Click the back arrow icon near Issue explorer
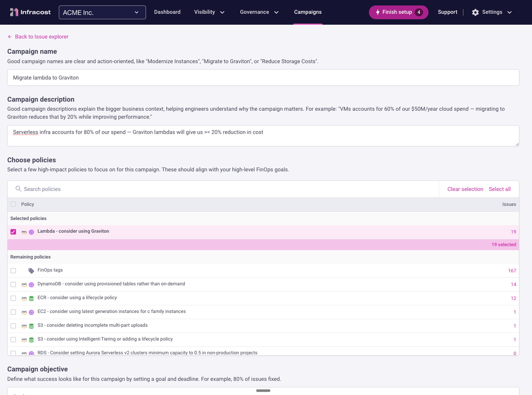This screenshot has width=532, height=395. click(10, 37)
